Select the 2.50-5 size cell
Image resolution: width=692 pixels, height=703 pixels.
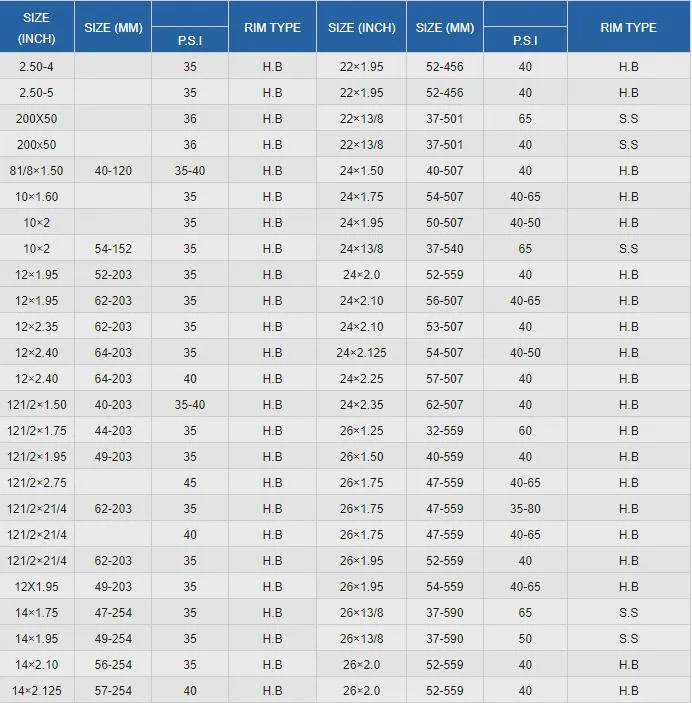[38, 93]
